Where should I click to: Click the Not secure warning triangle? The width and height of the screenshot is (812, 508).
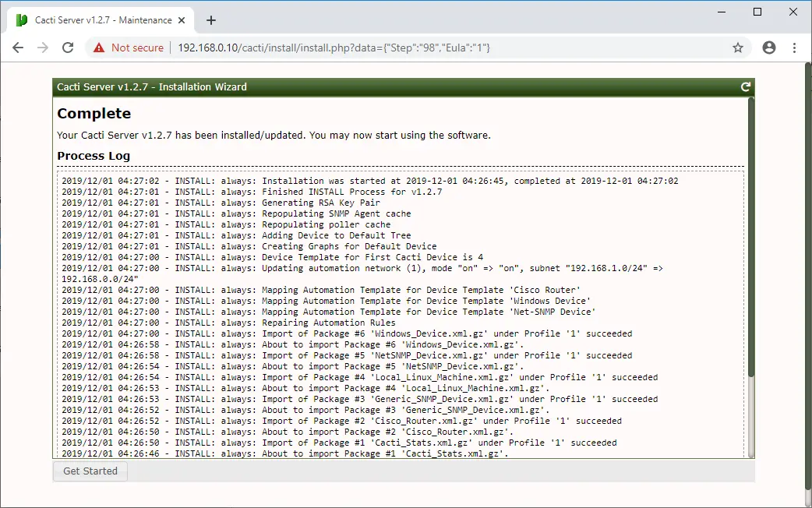pyautogui.click(x=99, y=48)
